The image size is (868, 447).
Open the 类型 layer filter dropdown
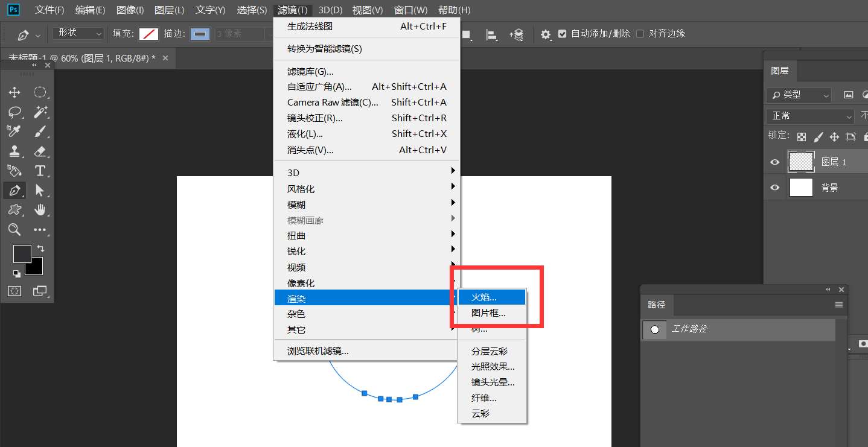pyautogui.click(x=798, y=95)
